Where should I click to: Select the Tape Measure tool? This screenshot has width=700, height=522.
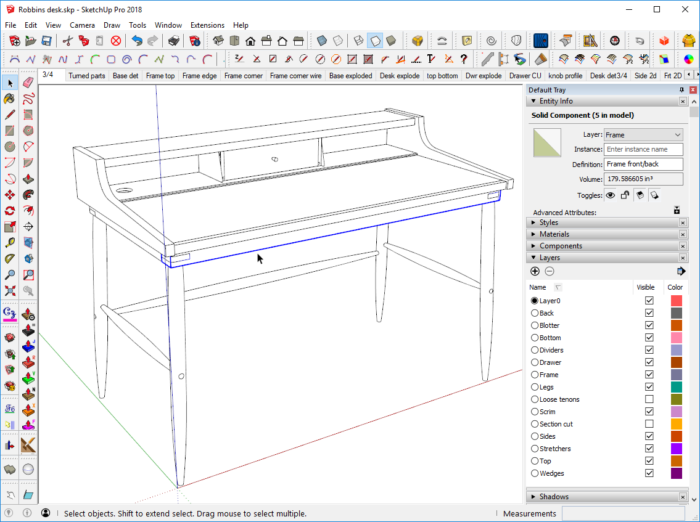(10, 243)
